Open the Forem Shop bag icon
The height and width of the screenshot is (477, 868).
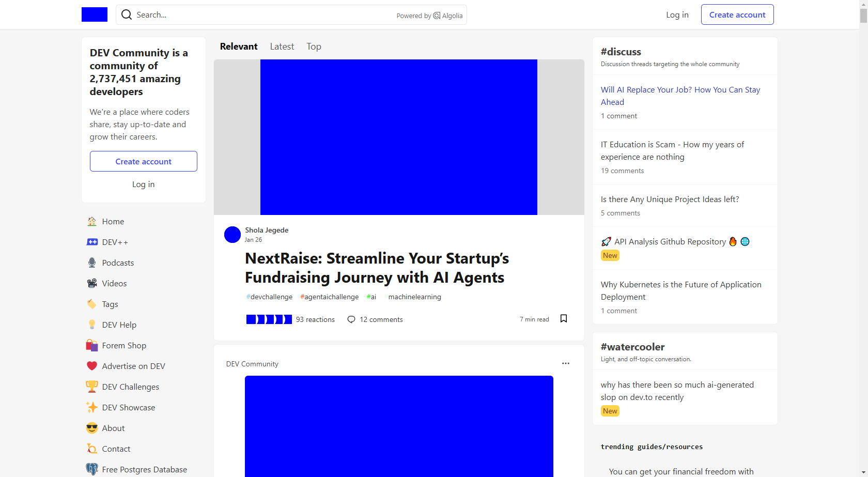click(92, 345)
